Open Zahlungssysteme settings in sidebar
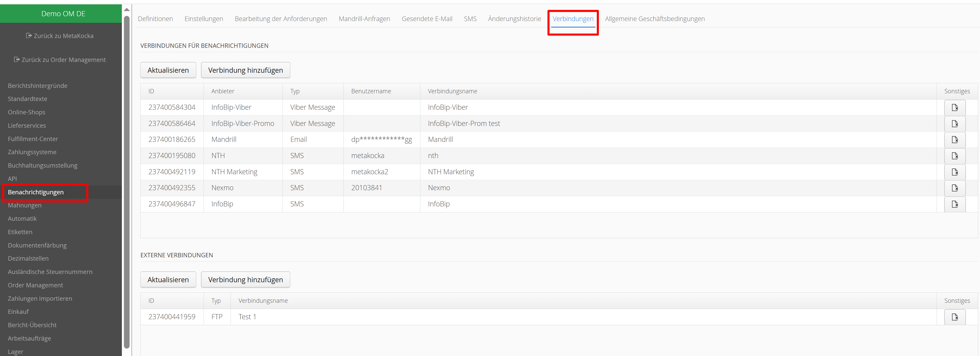 pos(32,152)
